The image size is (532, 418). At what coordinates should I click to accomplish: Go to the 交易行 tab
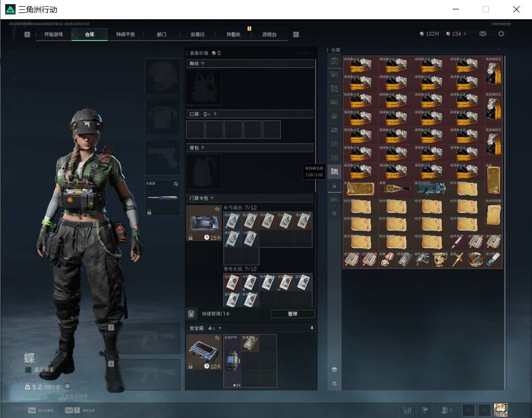pyautogui.click(x=197, y=34)
